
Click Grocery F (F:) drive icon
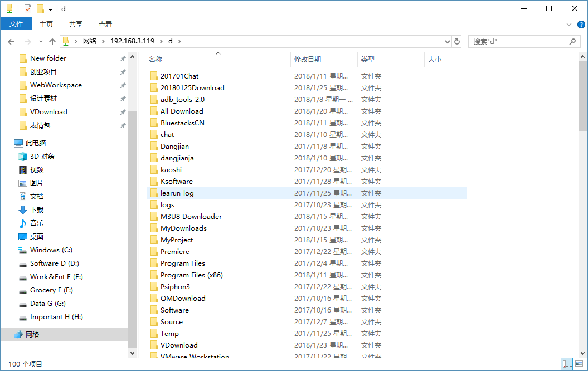(23, 291)
